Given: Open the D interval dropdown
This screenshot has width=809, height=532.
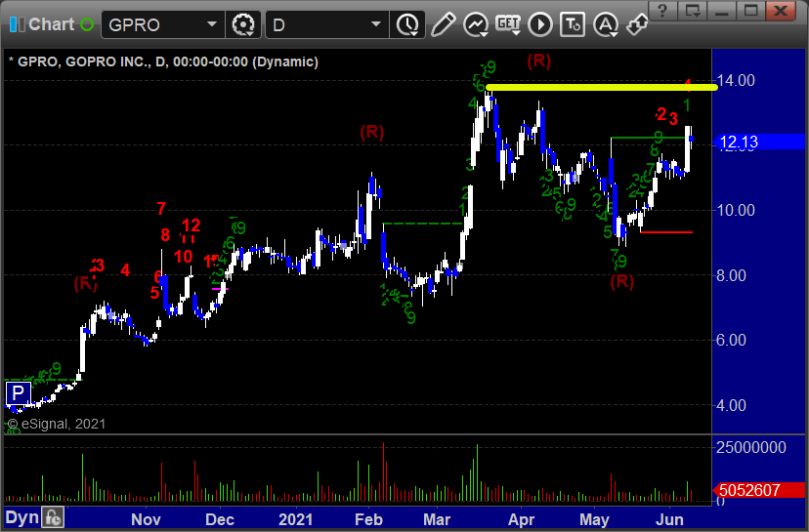Looking at the screenshot, I should point(376,24).
